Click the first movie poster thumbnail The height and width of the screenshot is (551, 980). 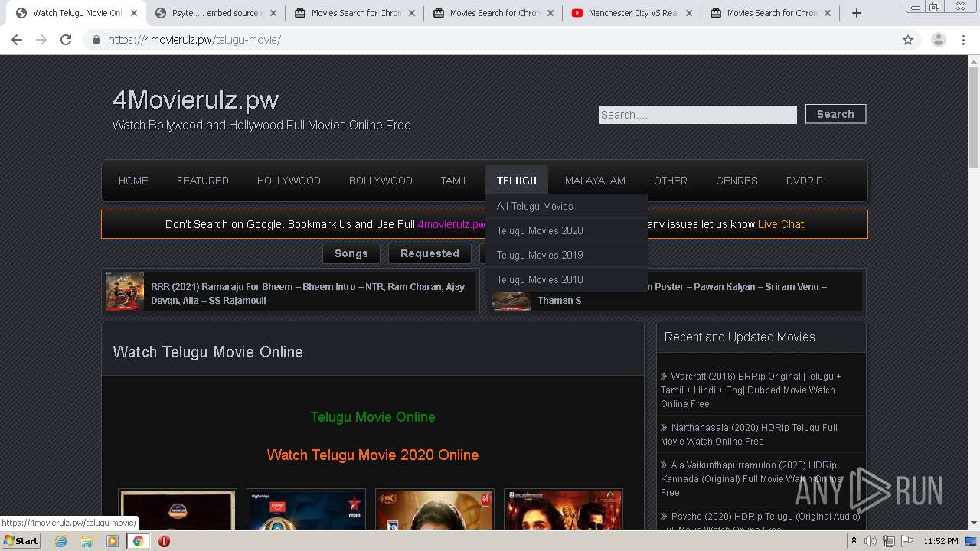click(x=178, y=510)
